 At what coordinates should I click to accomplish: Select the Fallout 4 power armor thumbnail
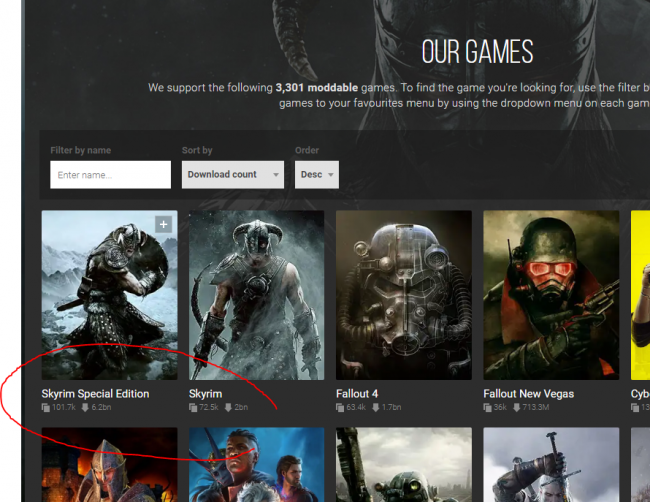tap(403, 294)
